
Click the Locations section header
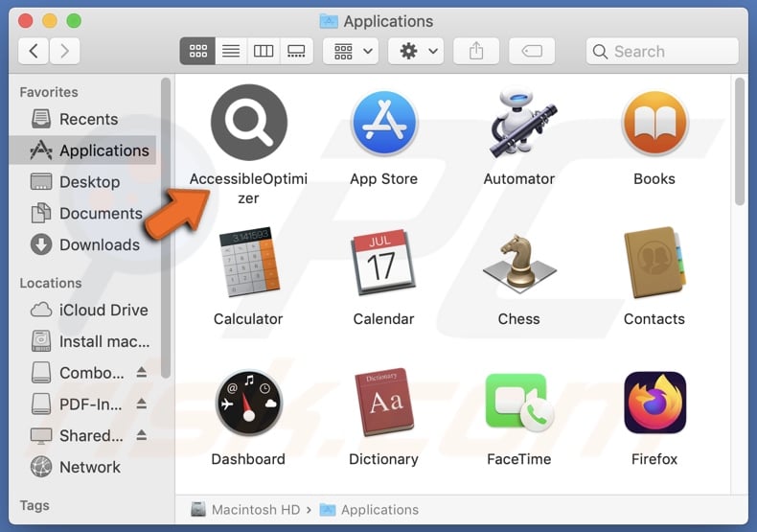click(x=51, y=283)
